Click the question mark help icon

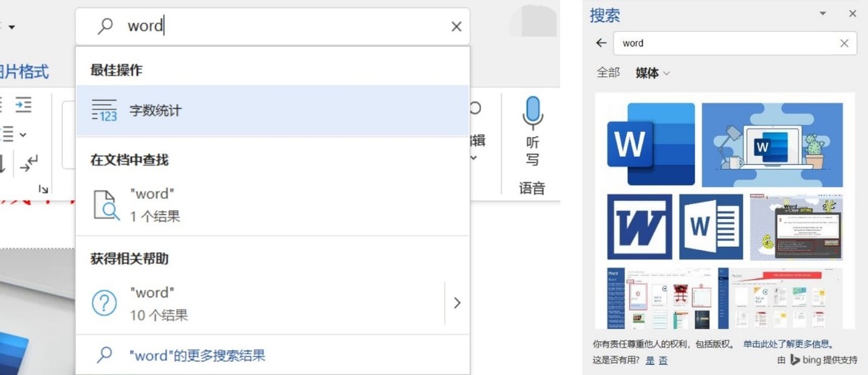coord(105,303)
